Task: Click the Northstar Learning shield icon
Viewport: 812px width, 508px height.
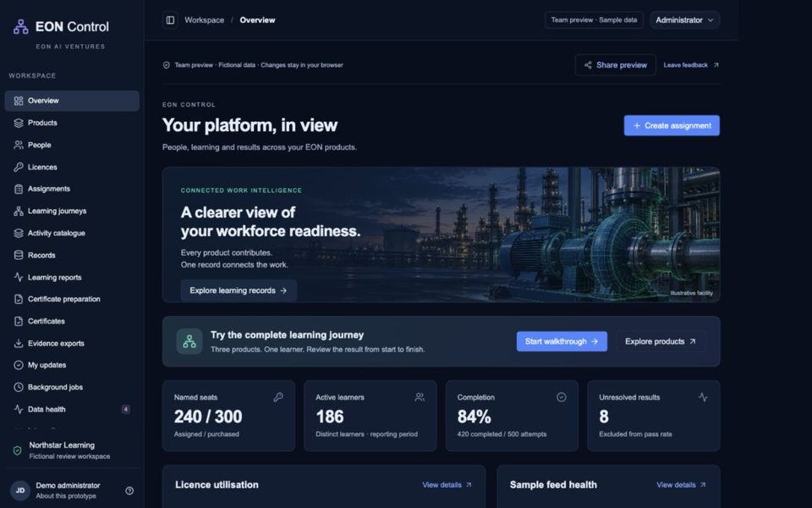Action: tap(17, 450)
